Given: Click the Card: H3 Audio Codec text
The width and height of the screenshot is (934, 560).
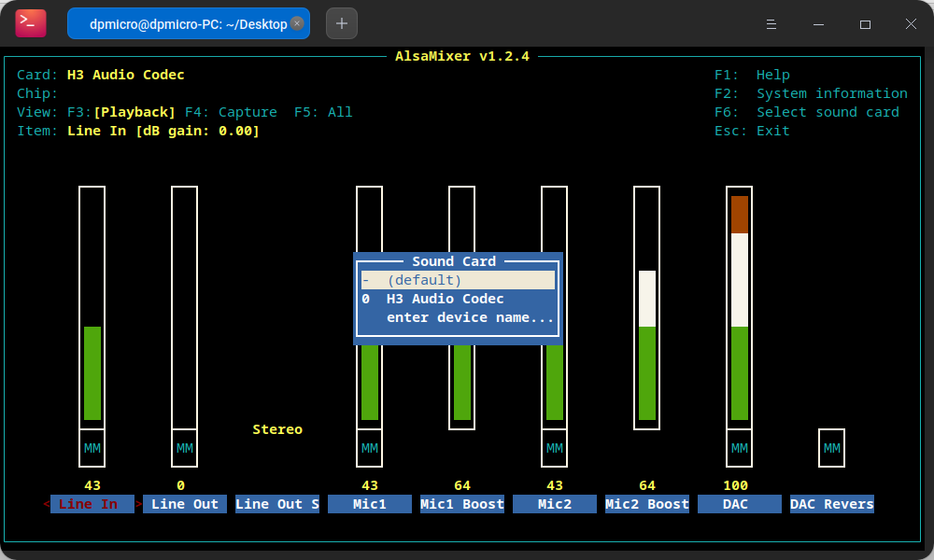Looking at the screenshot, I should pos(101,75).
